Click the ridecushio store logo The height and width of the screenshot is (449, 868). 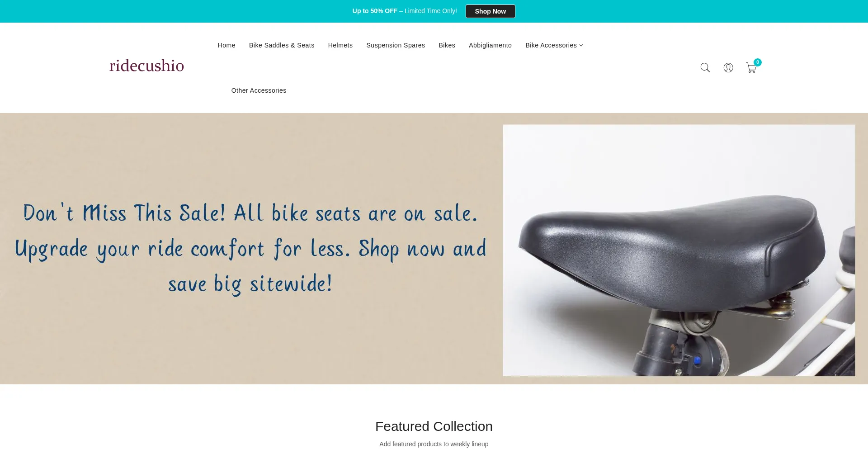[146, 66]
